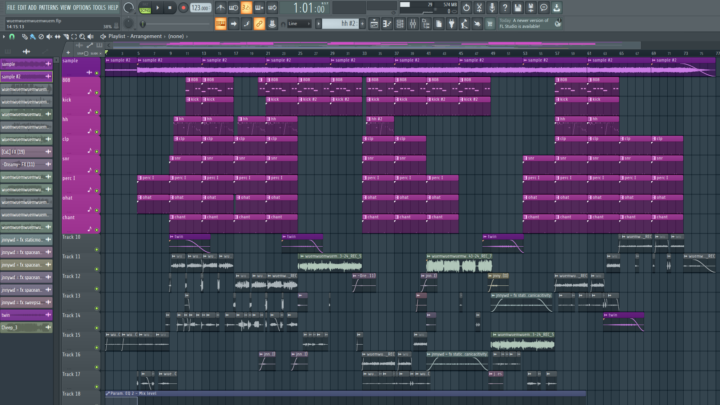
Task: Adjust the main volume knob
Action: [x=129, y=8]
